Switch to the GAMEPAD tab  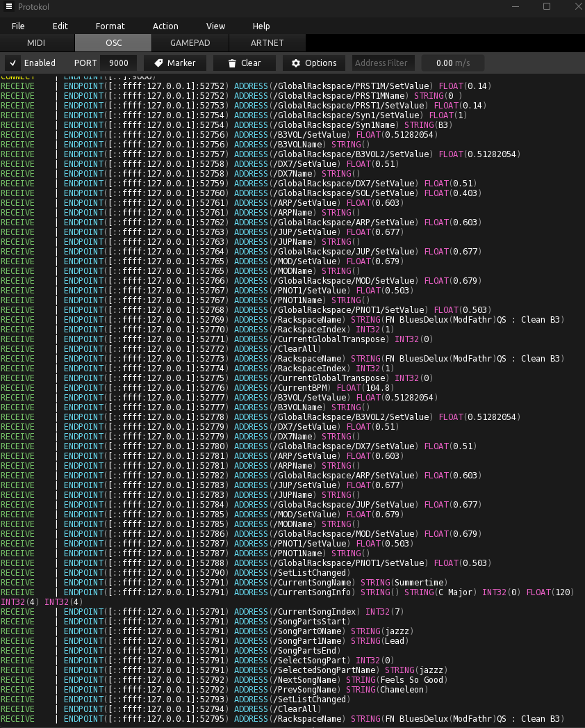coord(190,43)
